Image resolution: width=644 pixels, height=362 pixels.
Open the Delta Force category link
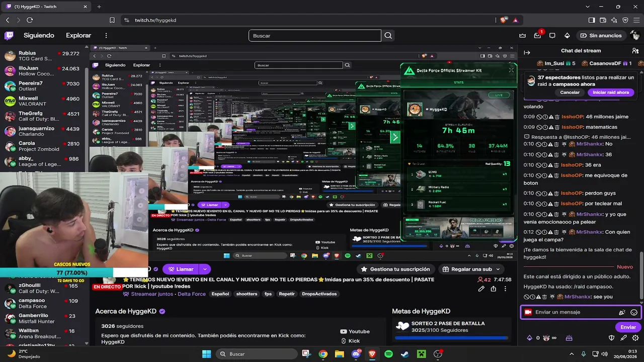point(192,294)
